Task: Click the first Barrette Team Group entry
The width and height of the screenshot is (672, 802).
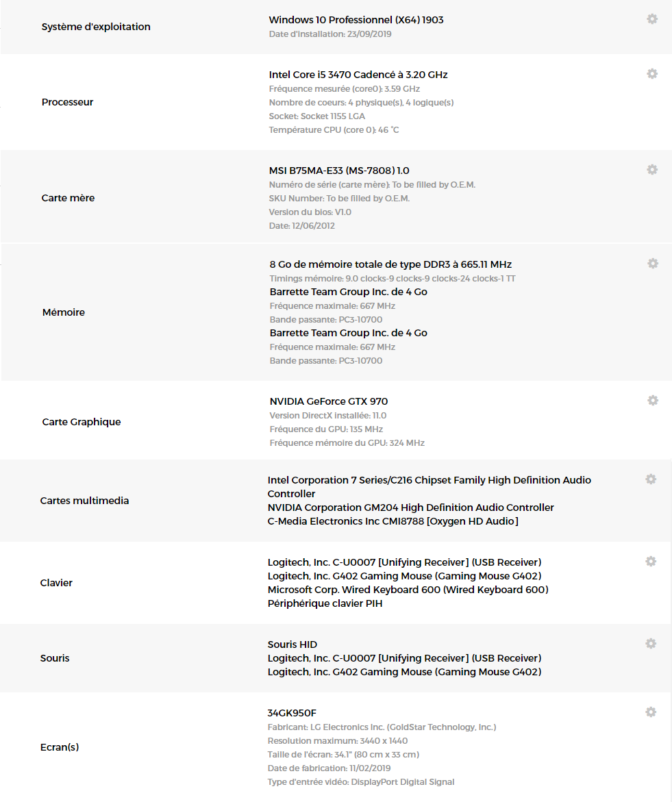Action: point(348,292)
